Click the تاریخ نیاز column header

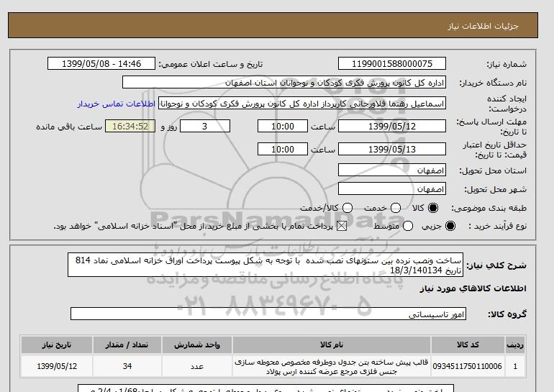[x=57, y=345]
